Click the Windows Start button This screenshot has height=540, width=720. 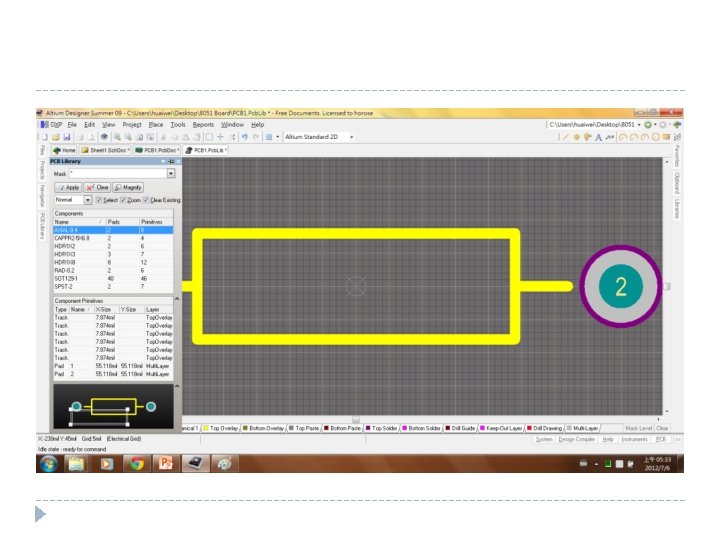49,463
